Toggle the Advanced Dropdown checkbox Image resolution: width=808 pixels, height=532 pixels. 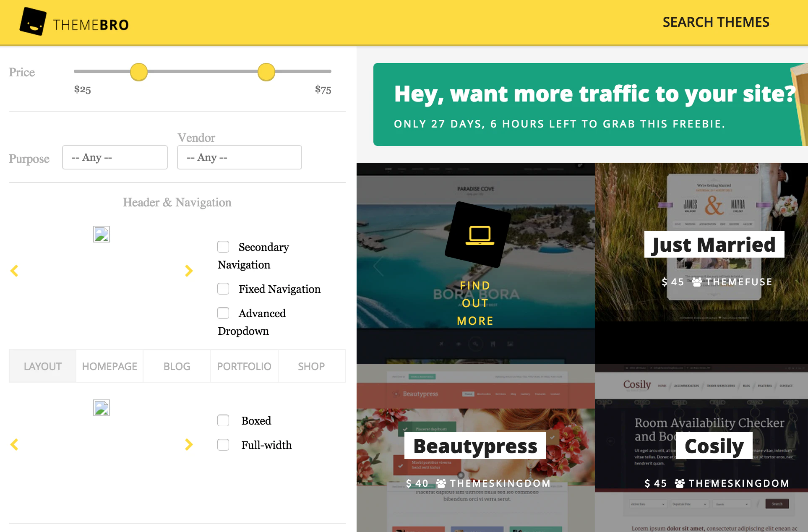pyautogui.click(x=223, y=313)
